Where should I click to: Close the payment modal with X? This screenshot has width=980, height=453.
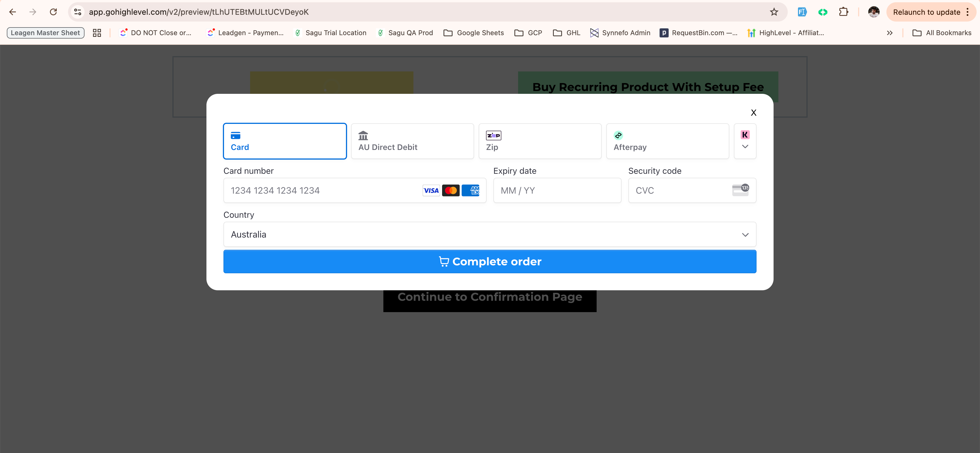click(753, 113)
